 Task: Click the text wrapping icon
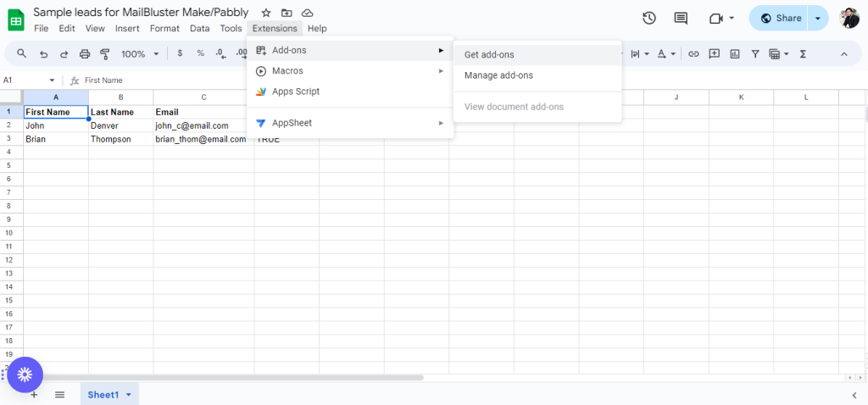click(x=635, y=53)
